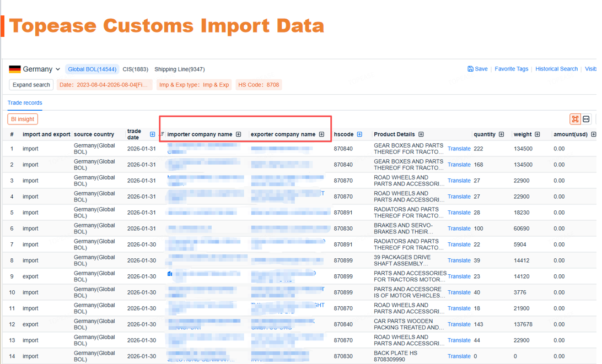
Task: Open Historical Search
Action: (x=556, y=69)
